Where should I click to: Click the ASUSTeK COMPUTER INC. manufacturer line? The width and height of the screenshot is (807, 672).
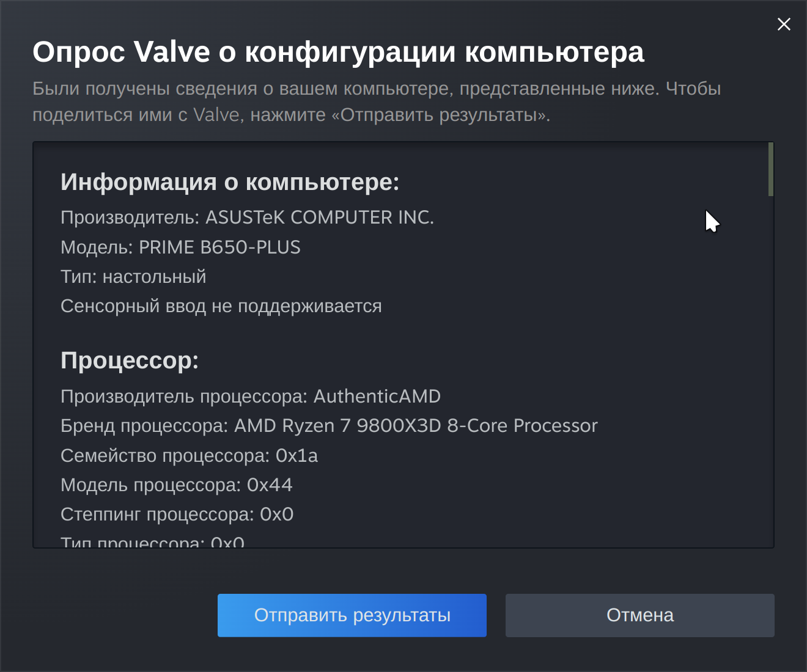[247, 217]
